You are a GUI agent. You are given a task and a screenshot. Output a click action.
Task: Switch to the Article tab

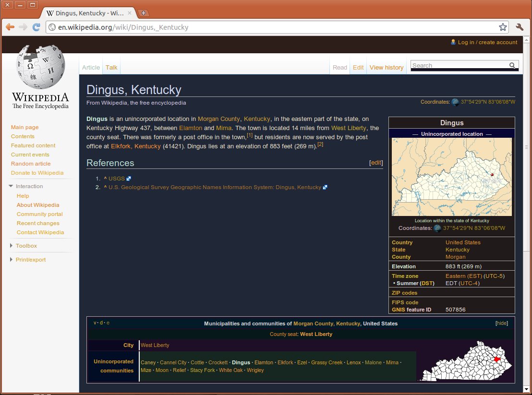point(91,68)
